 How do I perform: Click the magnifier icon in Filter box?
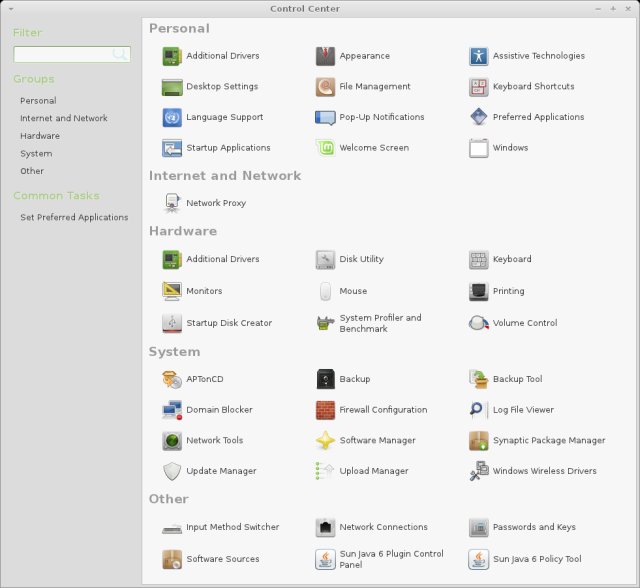click(120, 54)
